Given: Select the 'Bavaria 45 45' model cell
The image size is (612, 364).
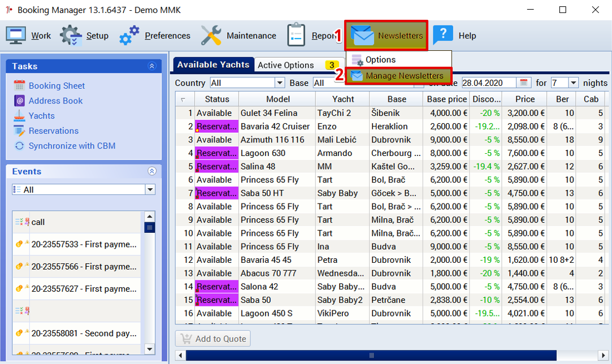Looking at the screenshot, I should click(277, 260).
